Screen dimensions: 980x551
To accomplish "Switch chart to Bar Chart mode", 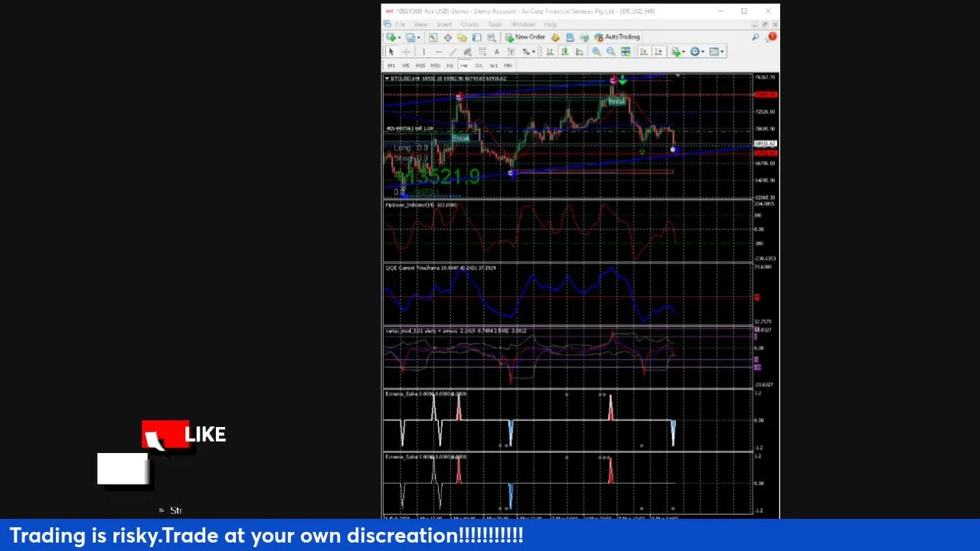I will tap(550, 51).
